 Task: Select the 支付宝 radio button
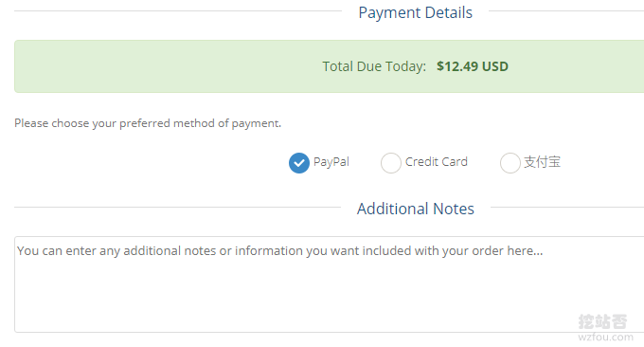pos(510,163)
